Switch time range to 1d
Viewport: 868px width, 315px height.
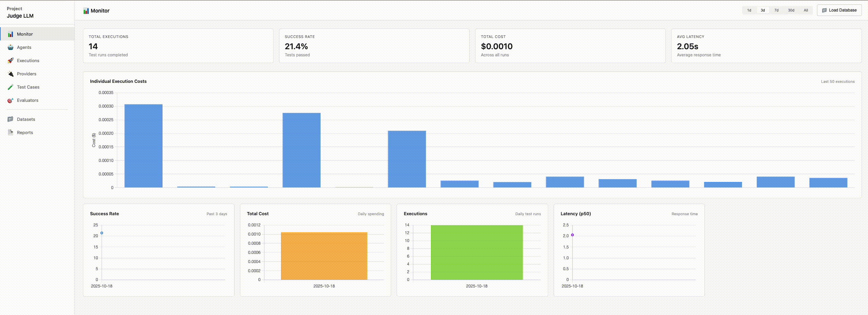point(749,10)
